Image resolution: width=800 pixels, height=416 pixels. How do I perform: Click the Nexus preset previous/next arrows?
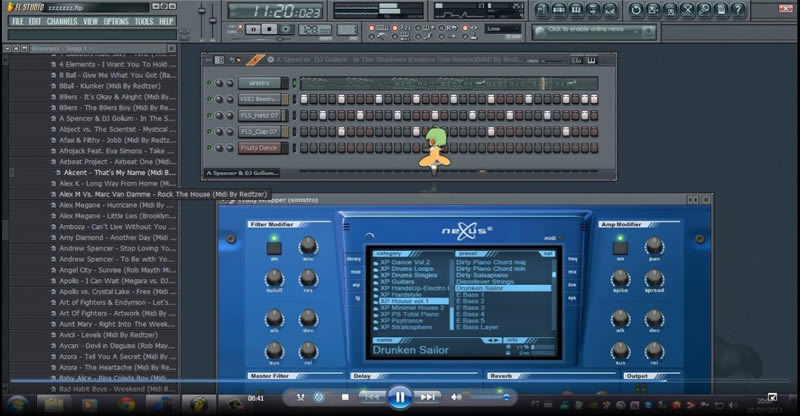tap(491, 340)
